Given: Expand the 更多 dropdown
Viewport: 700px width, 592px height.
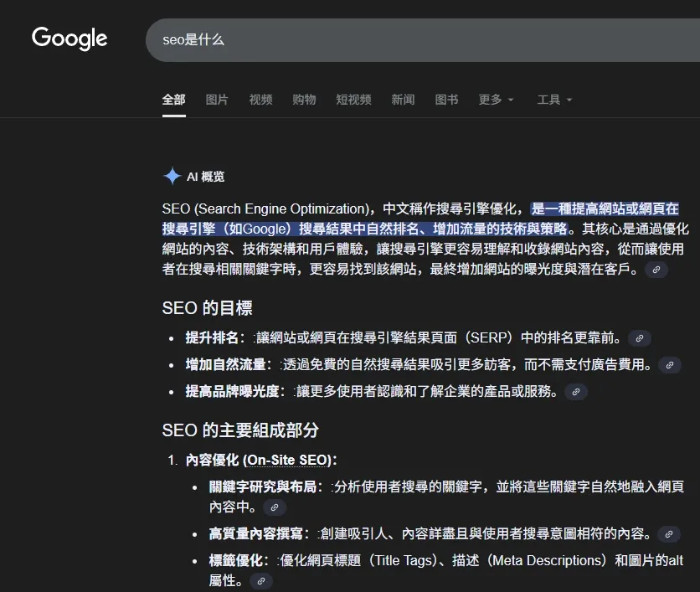Looking at the screenshot, I should click(x=496, y=100).
